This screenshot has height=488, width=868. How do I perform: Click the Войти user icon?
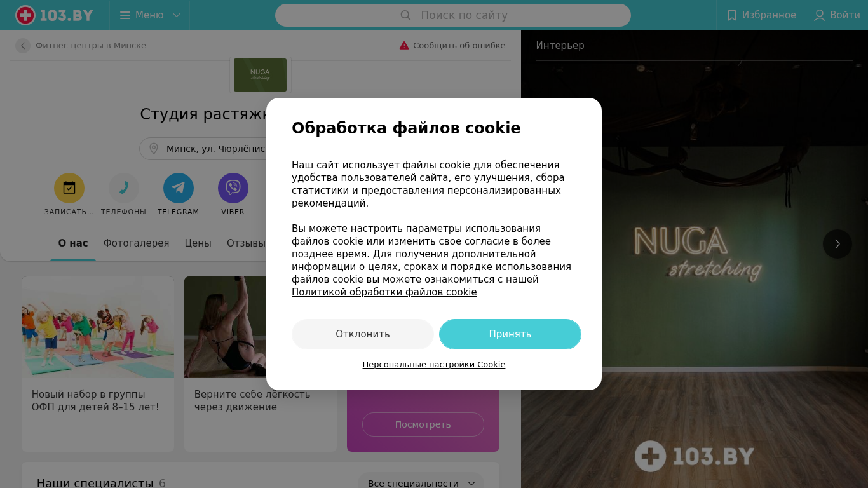point(820,15)
